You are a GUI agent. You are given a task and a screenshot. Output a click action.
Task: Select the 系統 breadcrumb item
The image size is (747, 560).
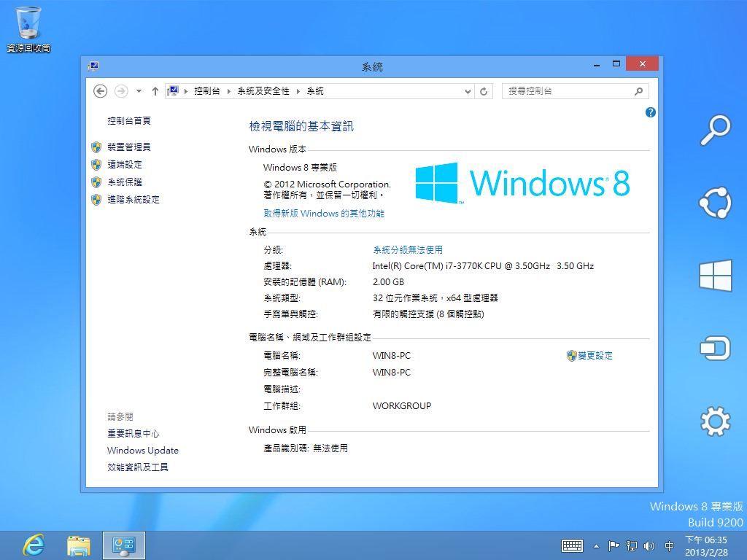pyautogui.click(x=315, y=91)
